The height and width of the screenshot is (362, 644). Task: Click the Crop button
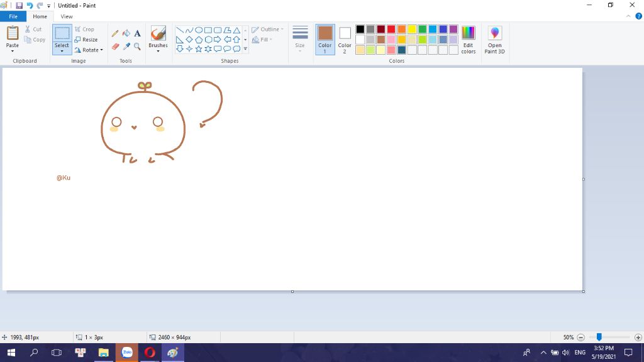click(85, 30)
